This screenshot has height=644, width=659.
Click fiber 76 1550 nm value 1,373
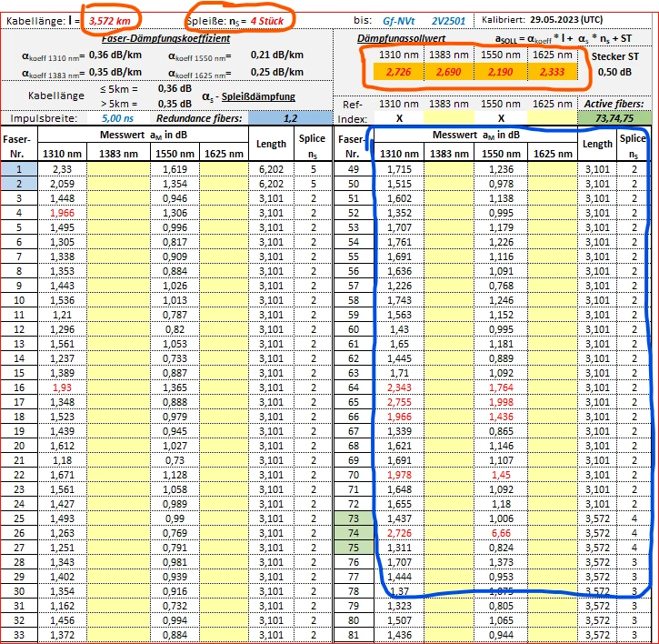click(x=501, y=562)
